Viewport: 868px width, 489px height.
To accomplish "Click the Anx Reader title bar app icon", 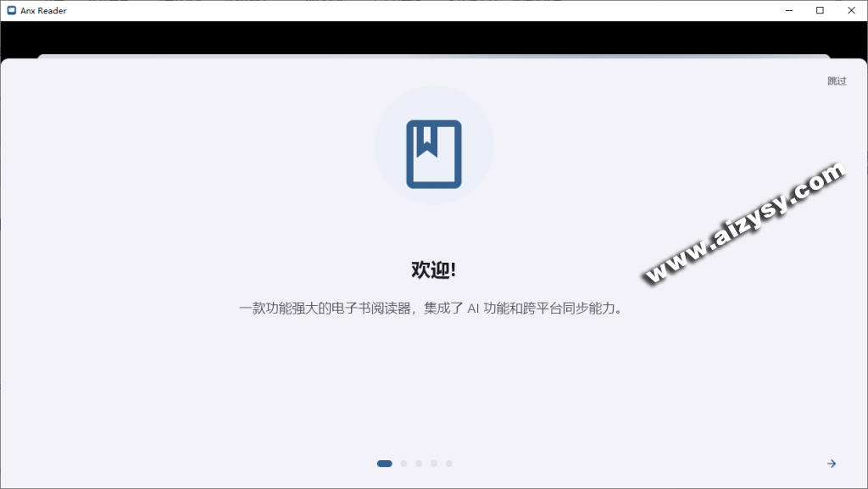I will pyautogui.click(x=11, y=10).
